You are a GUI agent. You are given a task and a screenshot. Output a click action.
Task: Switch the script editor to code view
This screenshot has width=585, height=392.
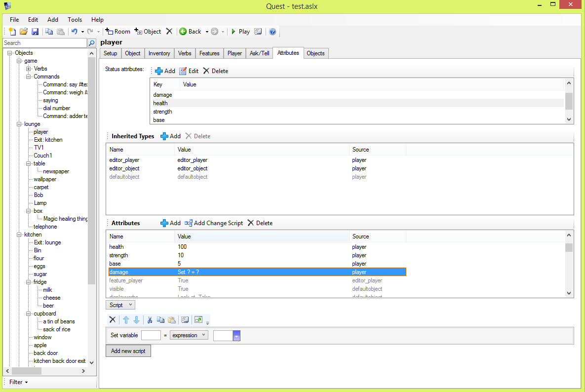(x=185, y=319)
